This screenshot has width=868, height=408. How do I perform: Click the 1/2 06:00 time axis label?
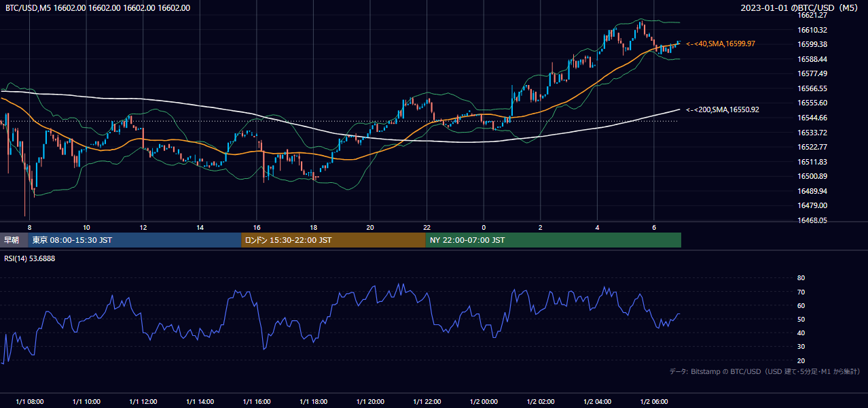pyautogui.click(x=653, y=402)
